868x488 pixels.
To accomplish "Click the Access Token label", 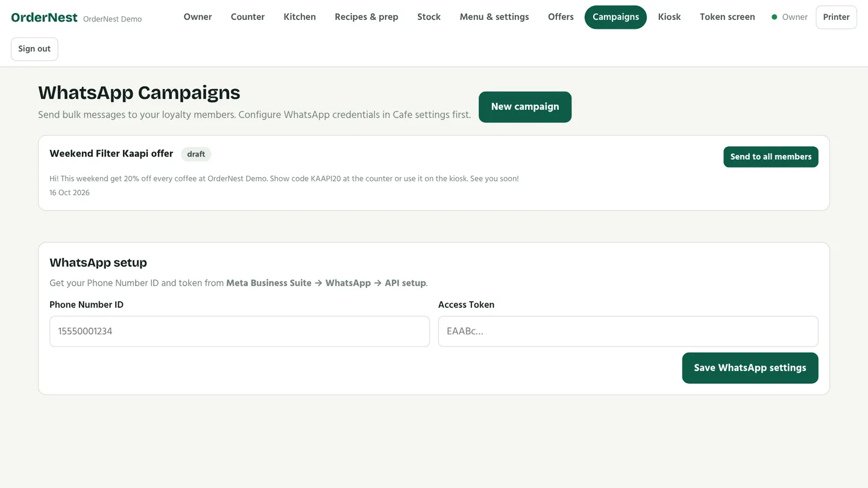I will (x=466, y=305).
